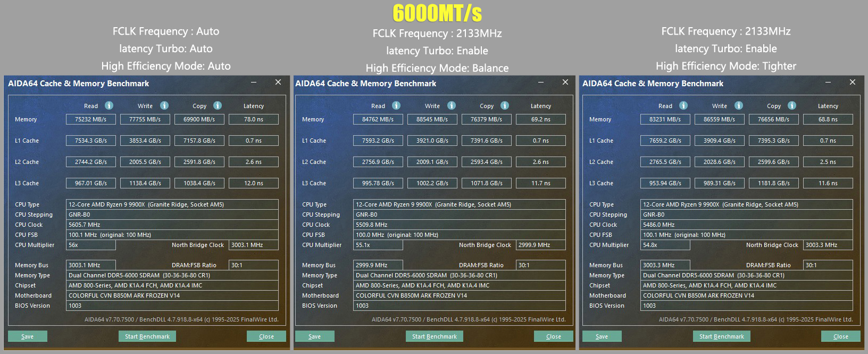868x354 pixels.
Task: Minimize the right AIDA64 benchmark window
Action: tap(828, 83)
